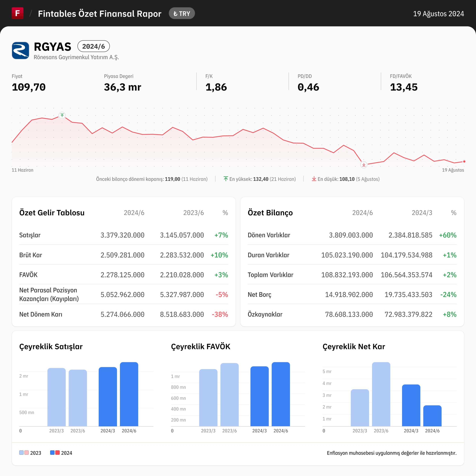This screenshot has height=476, width=476.
Task: Click the PD/DD value 0,46
Action: [x=308, y=87]
